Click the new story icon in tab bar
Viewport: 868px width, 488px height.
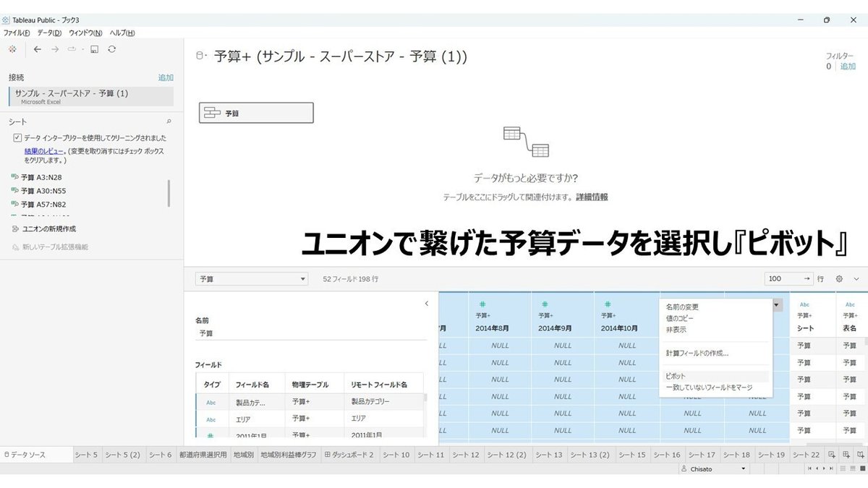tap(860, 455)
